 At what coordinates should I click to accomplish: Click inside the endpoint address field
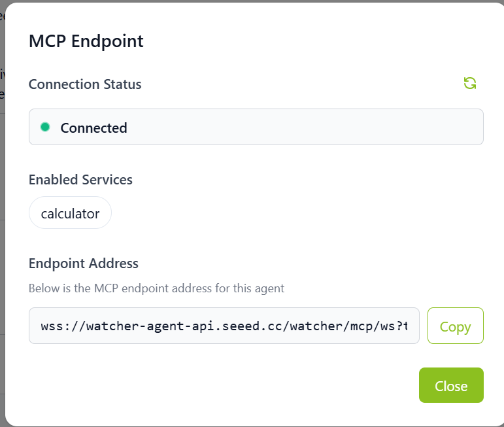click(x=224, y=326)
